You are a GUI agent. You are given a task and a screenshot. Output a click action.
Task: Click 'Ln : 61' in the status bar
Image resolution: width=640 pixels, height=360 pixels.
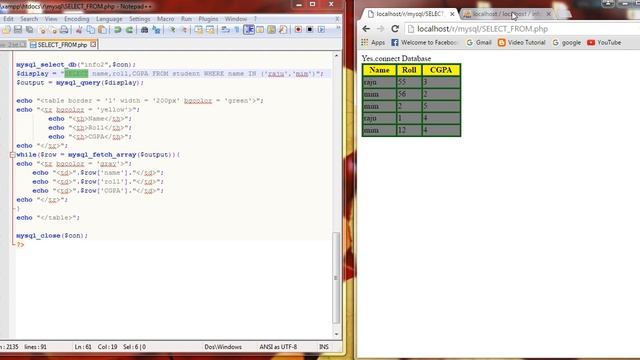[83, 347]
